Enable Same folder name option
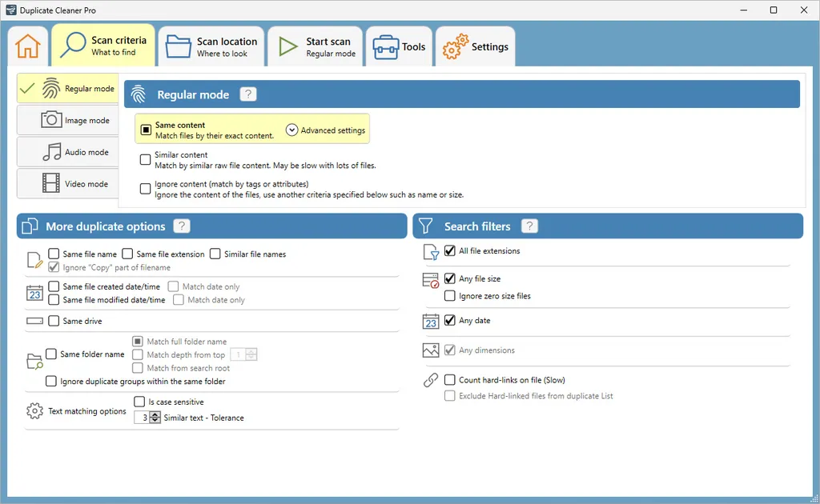 (51, 354)
